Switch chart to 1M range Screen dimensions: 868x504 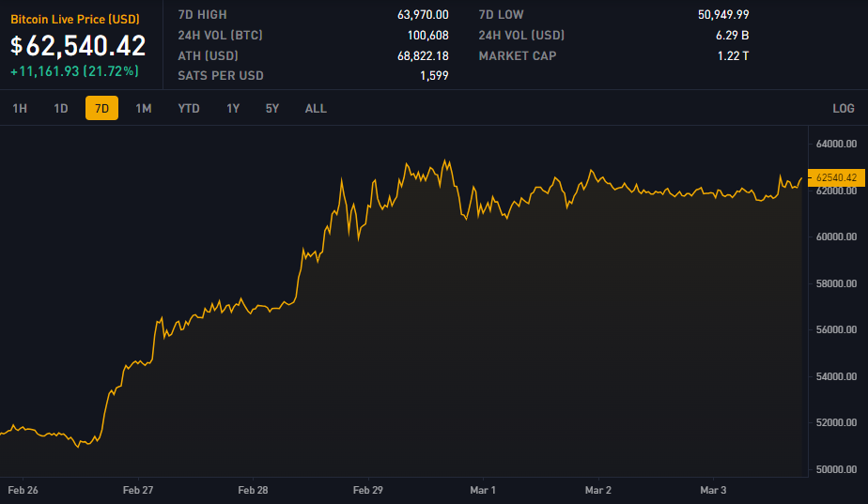(144, 109)
